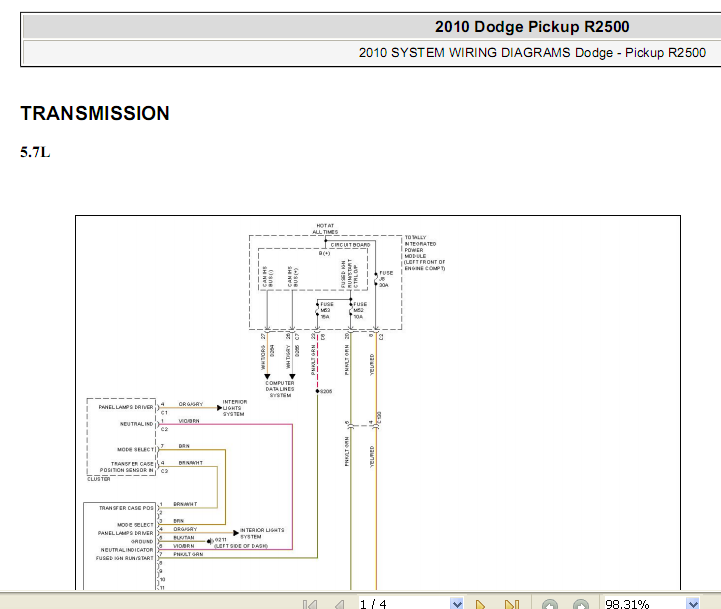721x609 pixels.
Task: Click the MODE SELECT cluster pin label
Action: click(x=135, y=449)
